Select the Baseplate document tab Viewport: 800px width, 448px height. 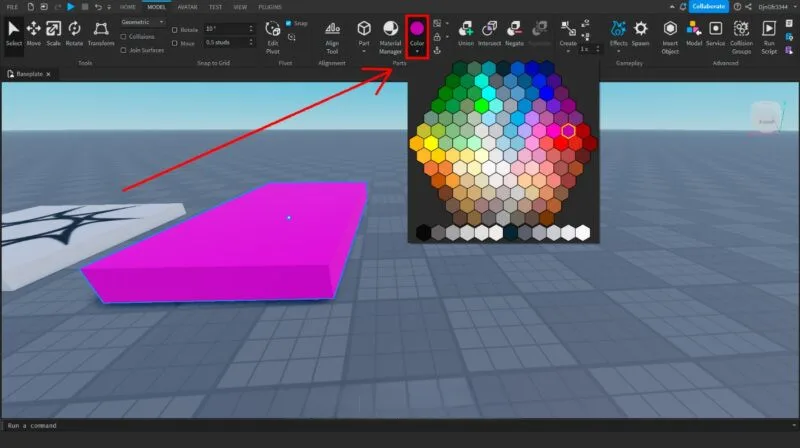pyautogui.click(x=29, y=74)
